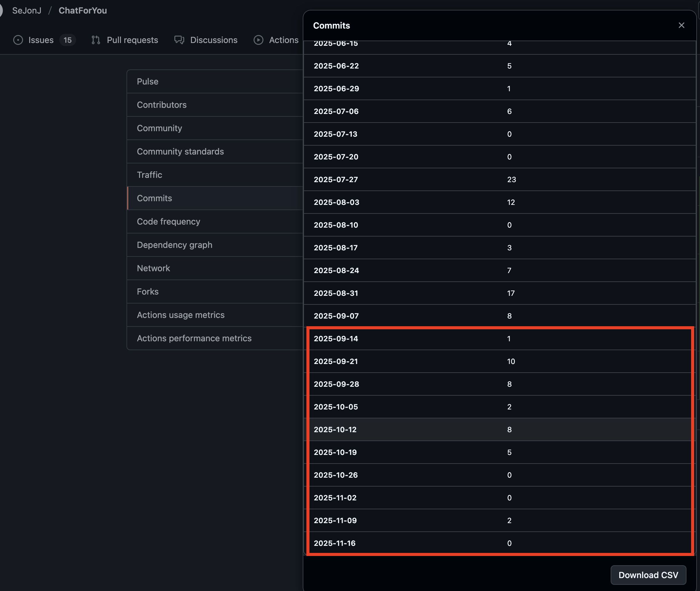
Task: Switch to Code frequency view
Action: 169,221
